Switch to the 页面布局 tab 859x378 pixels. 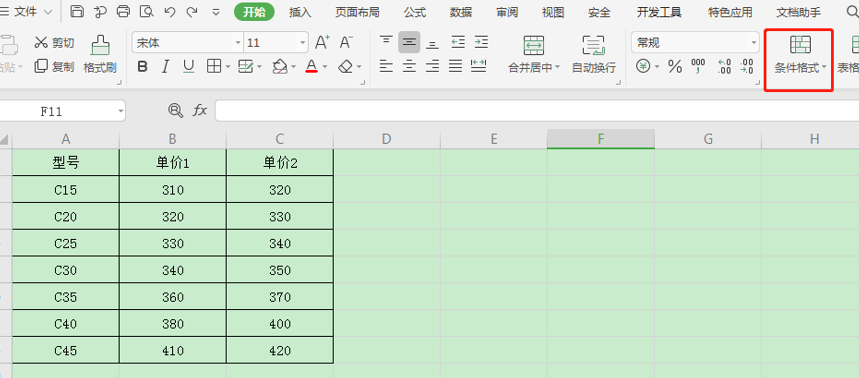tap(357, 12)
